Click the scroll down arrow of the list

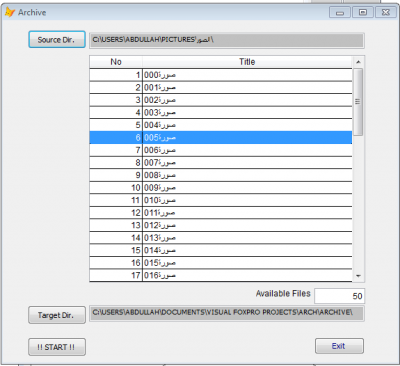[358, 276]
